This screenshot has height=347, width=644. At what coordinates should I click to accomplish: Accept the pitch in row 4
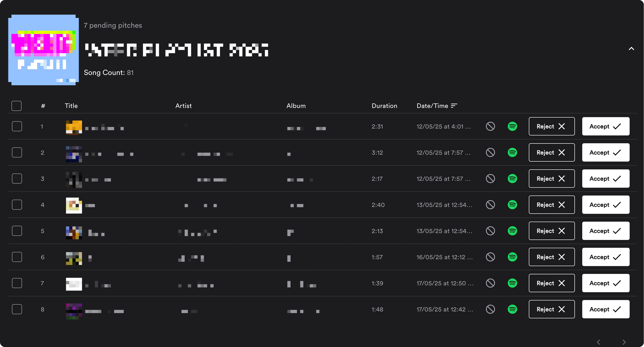click(606, 205)
